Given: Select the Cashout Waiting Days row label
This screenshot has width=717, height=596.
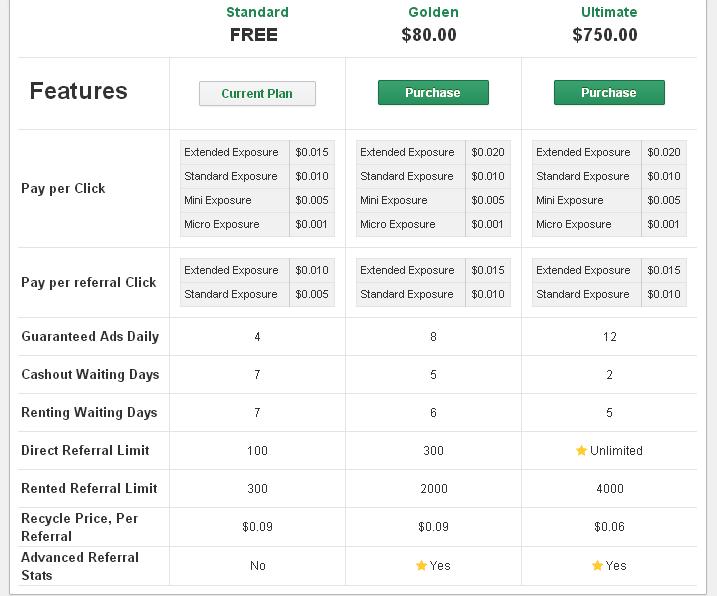Looking at the screenshot, I should coord(90,374).
